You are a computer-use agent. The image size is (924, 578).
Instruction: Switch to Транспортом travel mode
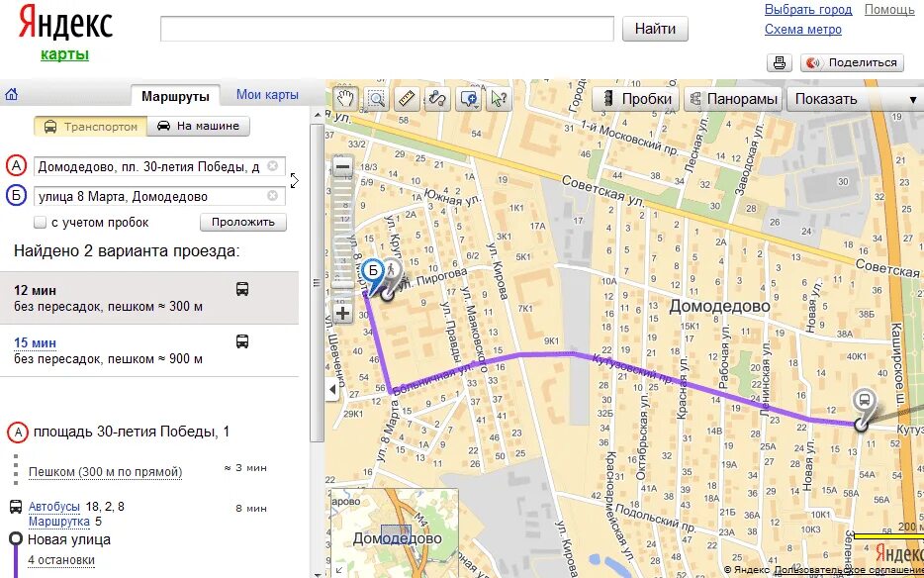point(90,127)
